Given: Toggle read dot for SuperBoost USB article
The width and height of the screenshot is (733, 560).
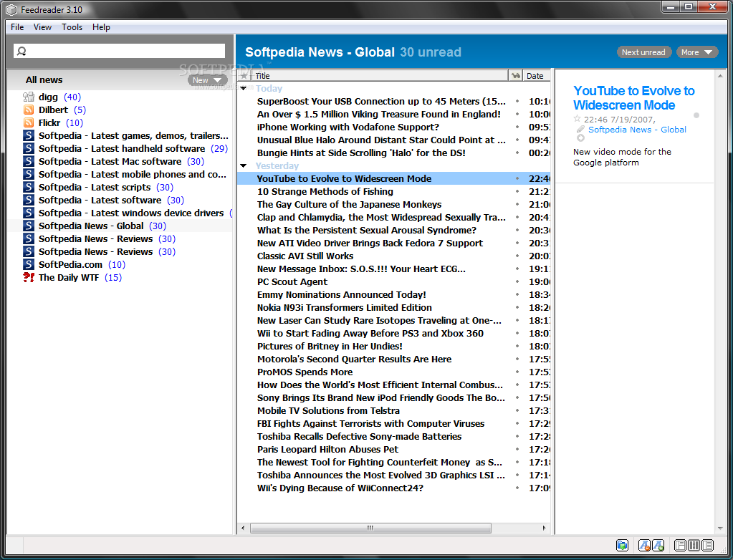Looking at the screenshot, I should [517, 102].
